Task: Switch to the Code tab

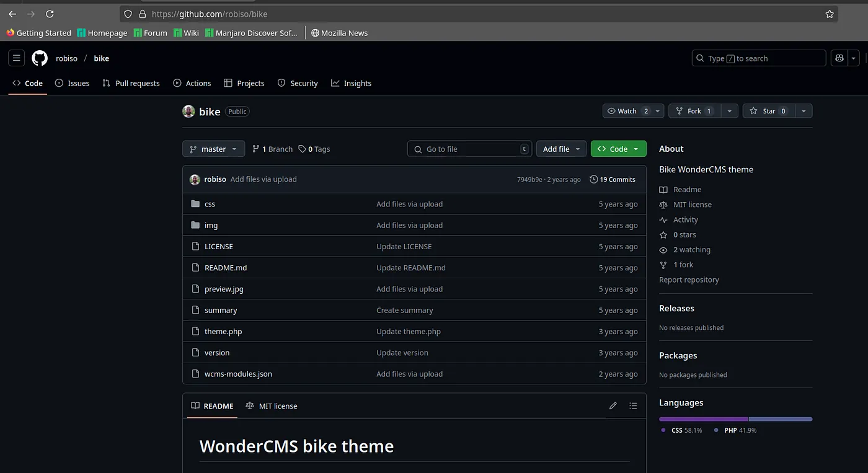Action: 28,83
